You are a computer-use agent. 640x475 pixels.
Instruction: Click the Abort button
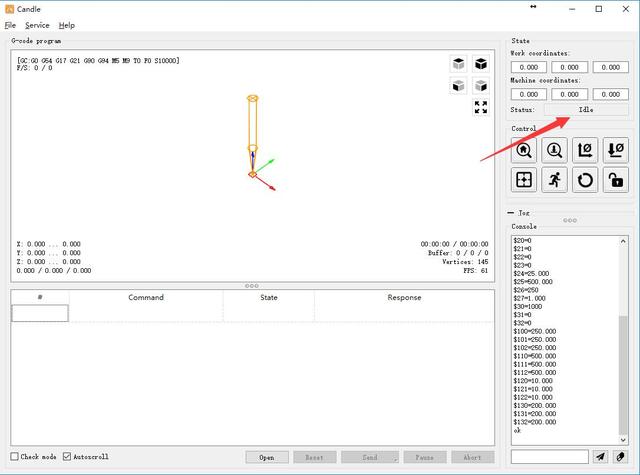coord(473,457)
